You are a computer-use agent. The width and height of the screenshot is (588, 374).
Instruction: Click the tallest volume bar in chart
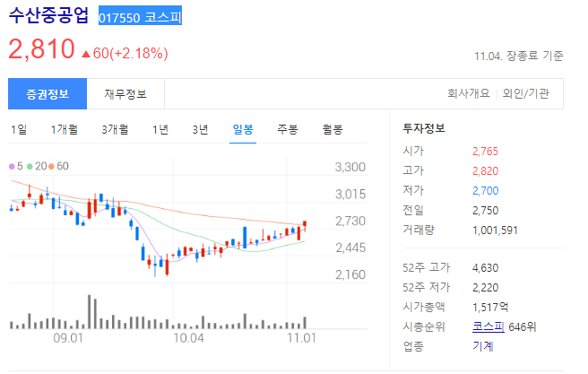tap(90, 312)
